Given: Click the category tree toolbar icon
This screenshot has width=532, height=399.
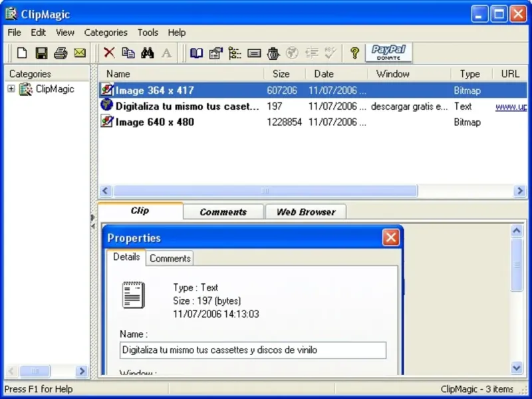Looking at the screenshot, I should (x=235, y=53).
